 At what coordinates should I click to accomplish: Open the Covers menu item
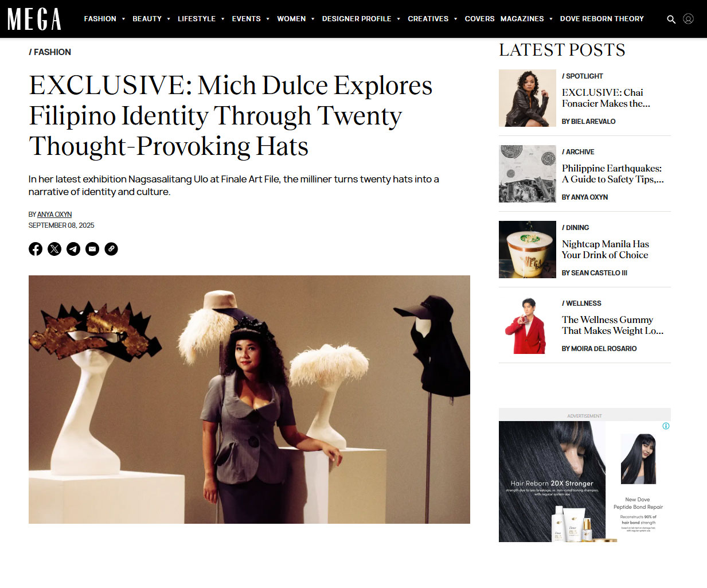[479, 19]
